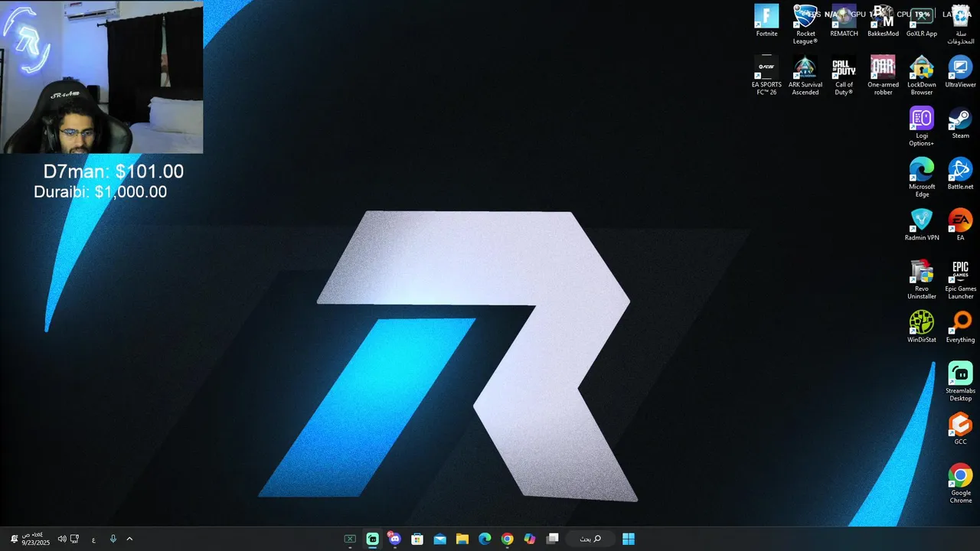Select the Microsoft Edge desktop shortcut
Screen dimensions: 980x551
click(x=922, y=178)
